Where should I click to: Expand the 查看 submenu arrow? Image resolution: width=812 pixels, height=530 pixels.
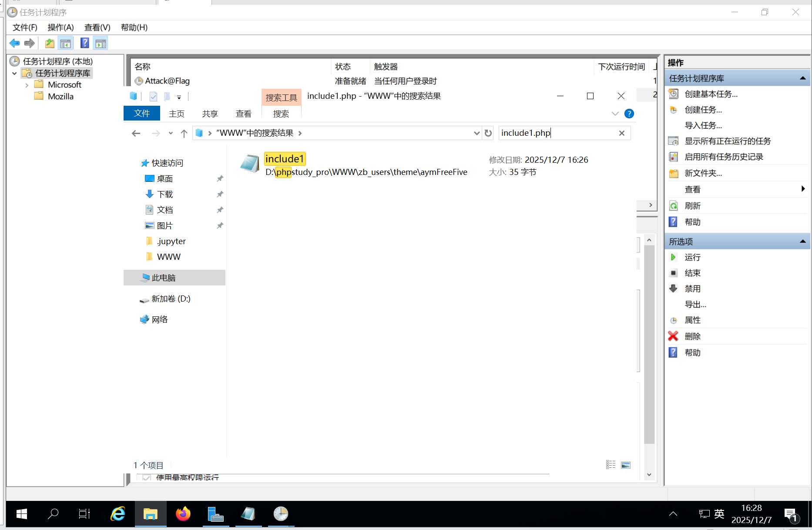pos(803,188)
